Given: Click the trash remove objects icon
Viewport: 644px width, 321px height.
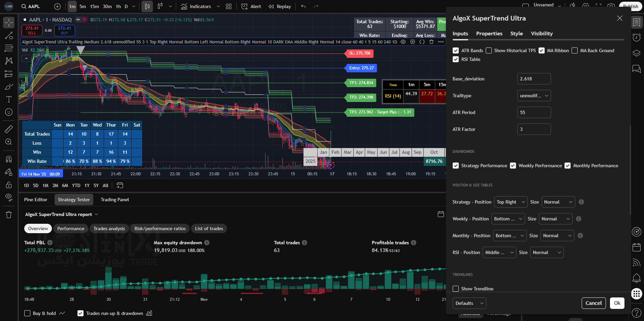Looking at the screenshot, I should click(x=9, y=215).
